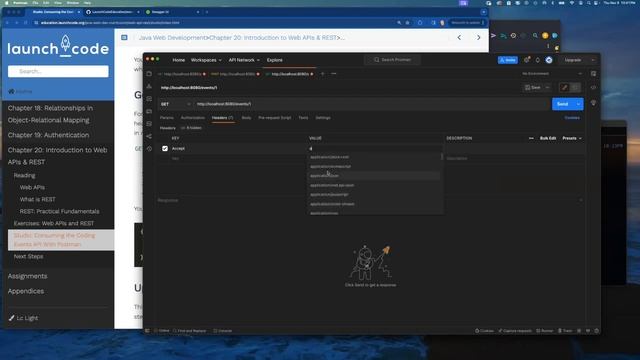This screenshot has height=360, width=640.
Task: Open the GET method dropdown
Action: tap(176, 104)
